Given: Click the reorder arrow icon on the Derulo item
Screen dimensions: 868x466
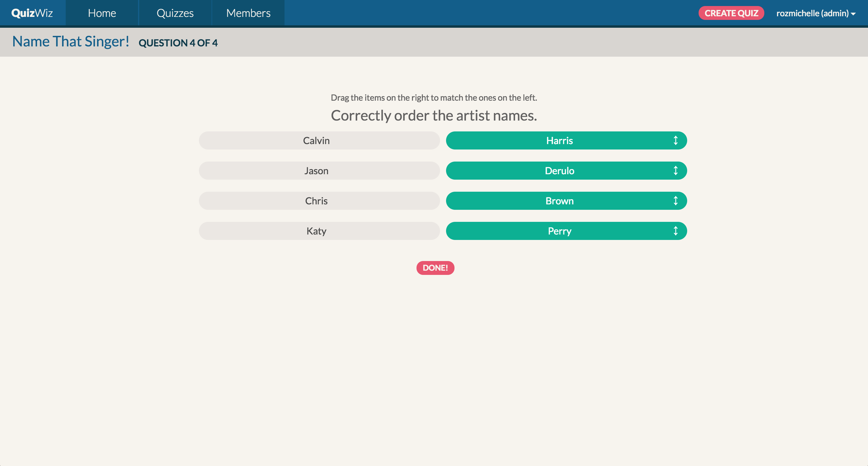Looking at the screenshot, I should [x=676, y=171].
